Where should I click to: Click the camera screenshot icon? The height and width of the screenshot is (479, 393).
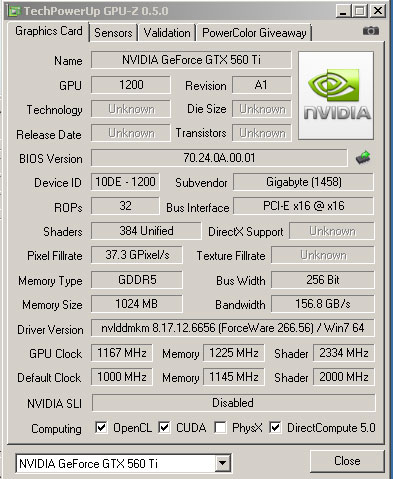pyautogui.click(x=371, y=31)
